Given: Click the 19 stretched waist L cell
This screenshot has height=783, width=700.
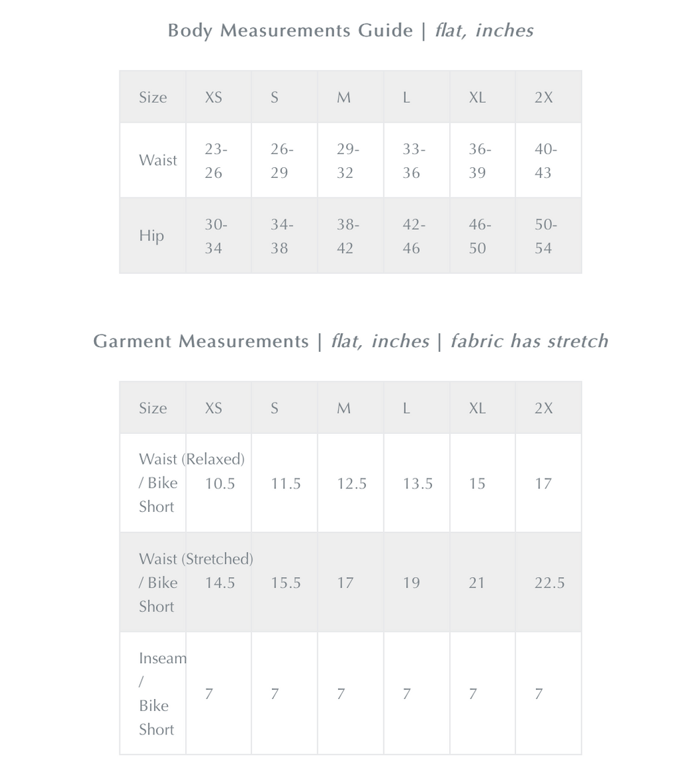Looking at the screenshot, I should [411, 583].
